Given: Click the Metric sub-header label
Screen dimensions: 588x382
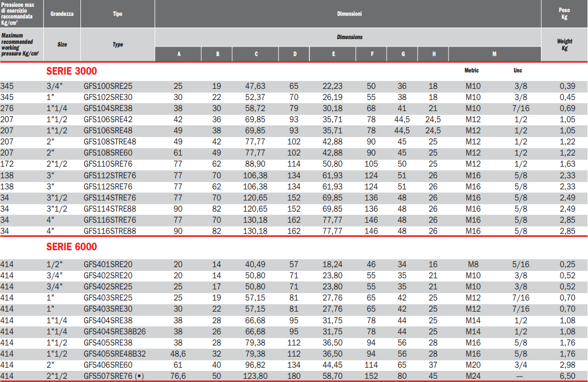Looking at the screenshot, I should tap(472, 70).
